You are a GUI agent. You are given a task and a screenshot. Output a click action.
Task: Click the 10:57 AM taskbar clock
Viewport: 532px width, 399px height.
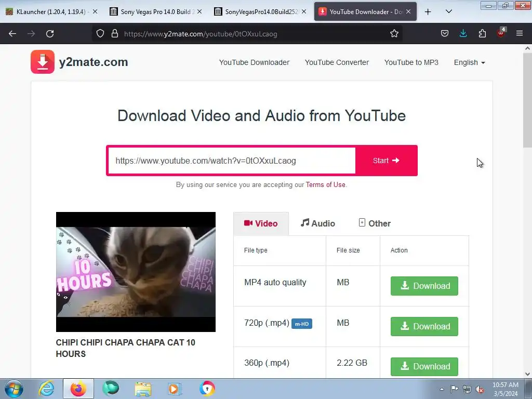coord(505,389)
